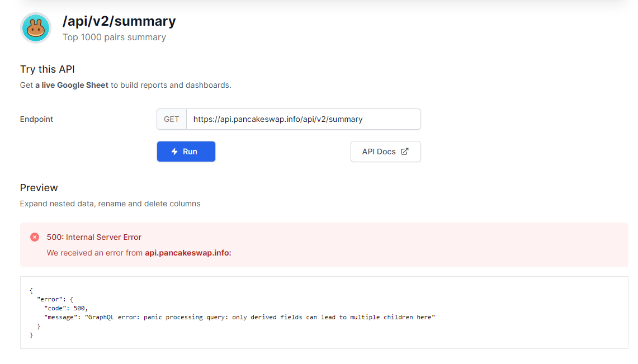Click 'Top 1000 pairs summary' subtitle
Screen dimensions: 638x364
(x=114, y=37)
